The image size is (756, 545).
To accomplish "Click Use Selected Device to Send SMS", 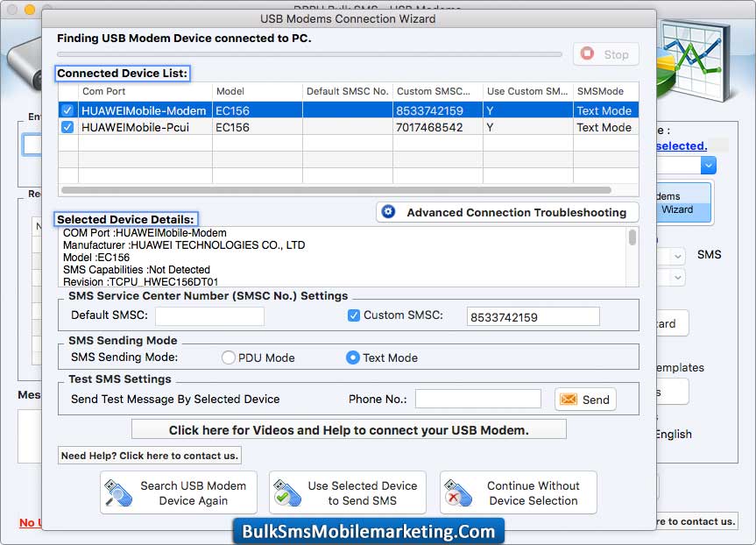I will (347, 492).
